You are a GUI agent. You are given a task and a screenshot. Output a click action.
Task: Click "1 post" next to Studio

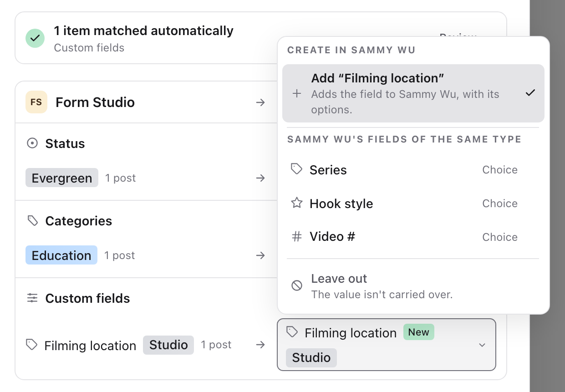(x=216, y=345)
